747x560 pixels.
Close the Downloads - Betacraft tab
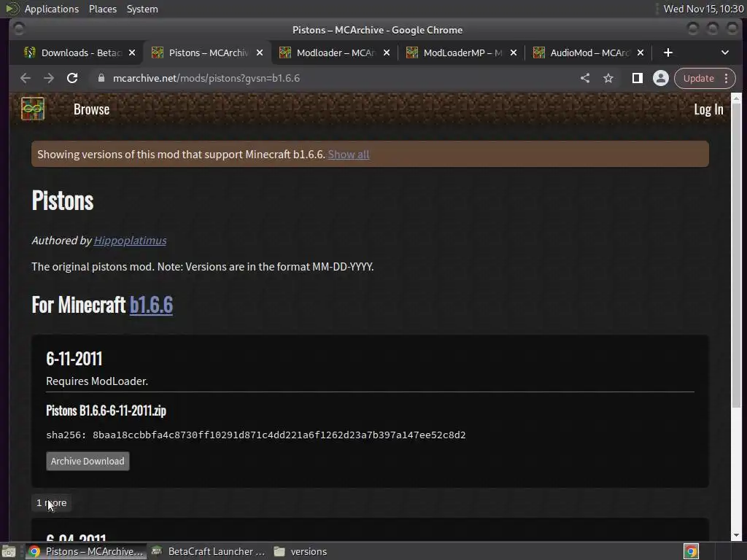132,52
